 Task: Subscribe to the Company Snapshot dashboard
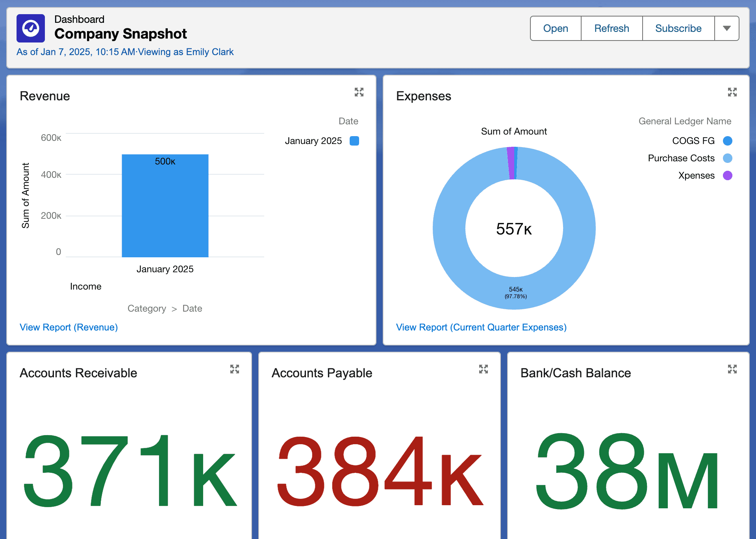[678, 28]
